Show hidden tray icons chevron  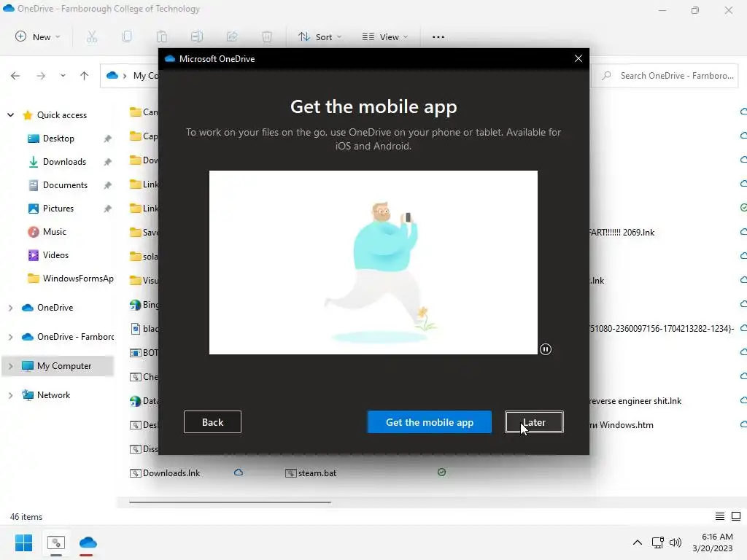[638, 542]
